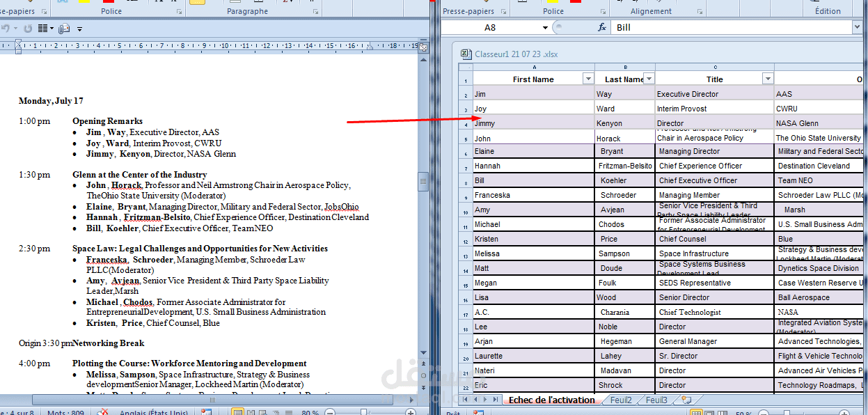
Task: Click cell containing Kenyon in Excel
Action: pyautogui.click(x=625, y=123)
